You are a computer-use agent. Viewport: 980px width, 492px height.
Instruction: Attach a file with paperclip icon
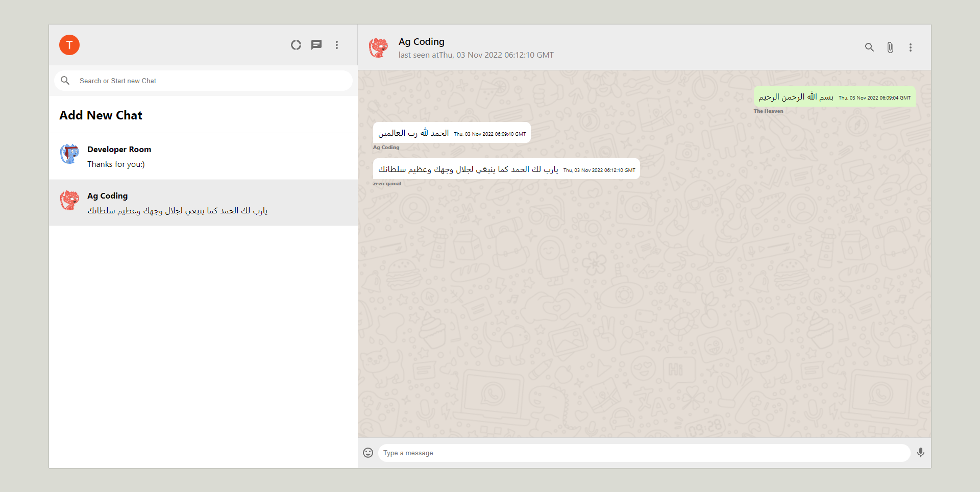click(890, 47)
